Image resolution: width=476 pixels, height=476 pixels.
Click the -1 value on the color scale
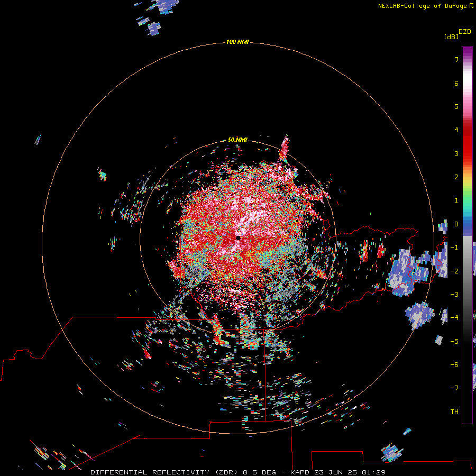454,248
